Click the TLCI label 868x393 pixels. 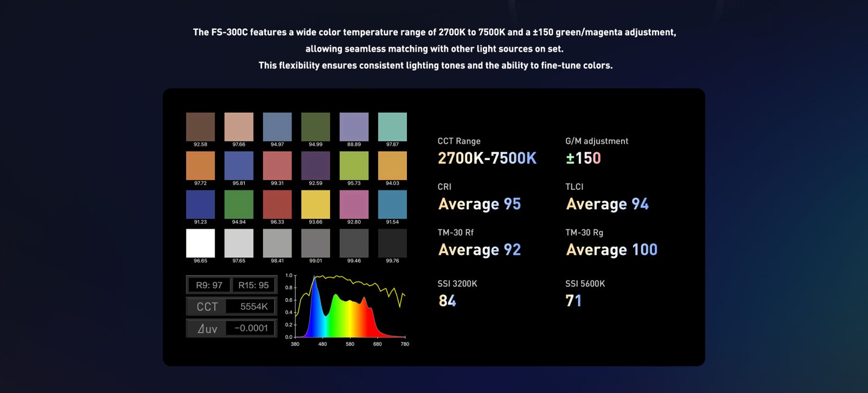[x=575, y=186]
